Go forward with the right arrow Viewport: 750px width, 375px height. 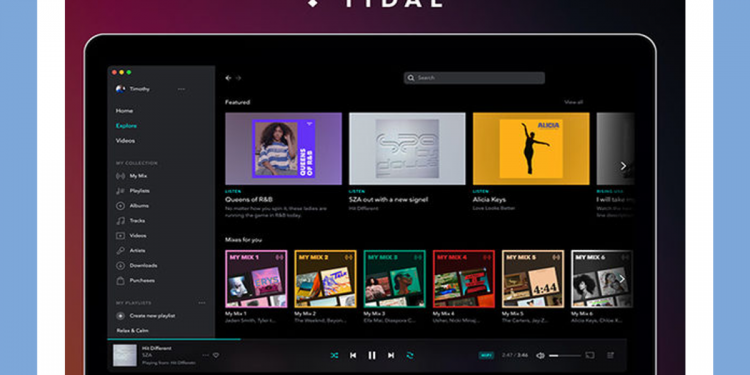[x=238, y=78]
